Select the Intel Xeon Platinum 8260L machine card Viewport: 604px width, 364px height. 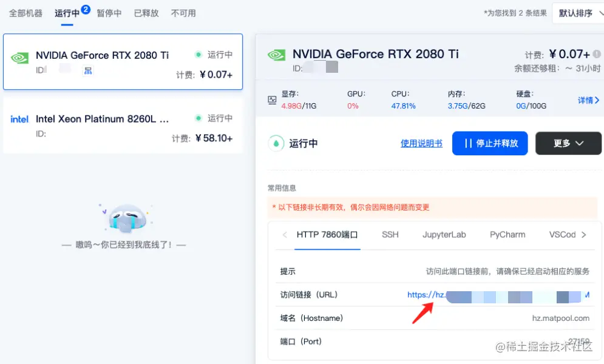tap(123, 126)
